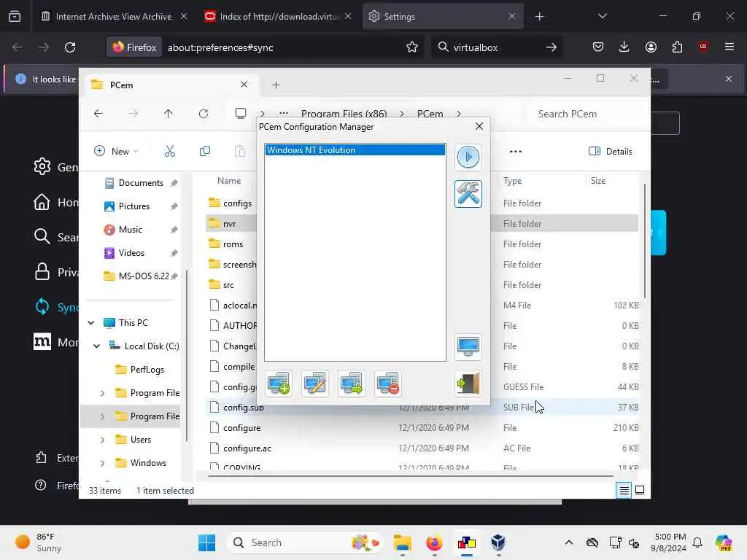Image resolution: width=747 pixels, height=560 pixels.
Task: Select PerfLogs folder in tree
Action: click(x=146, y=370)
